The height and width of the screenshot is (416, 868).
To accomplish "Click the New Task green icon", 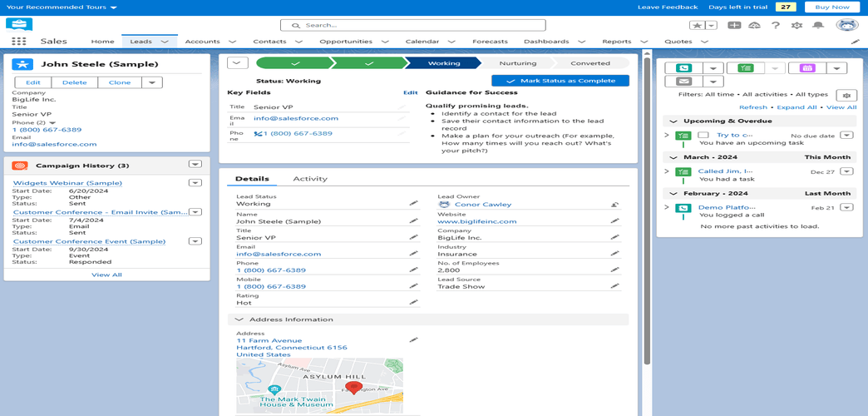I will pyautogui.click(x=746, y=67).
